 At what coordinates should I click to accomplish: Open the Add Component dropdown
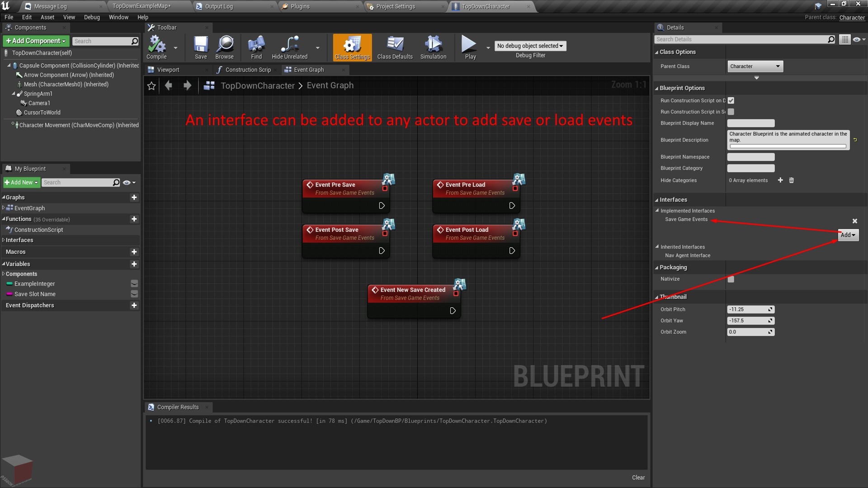[x=36, y=41]
